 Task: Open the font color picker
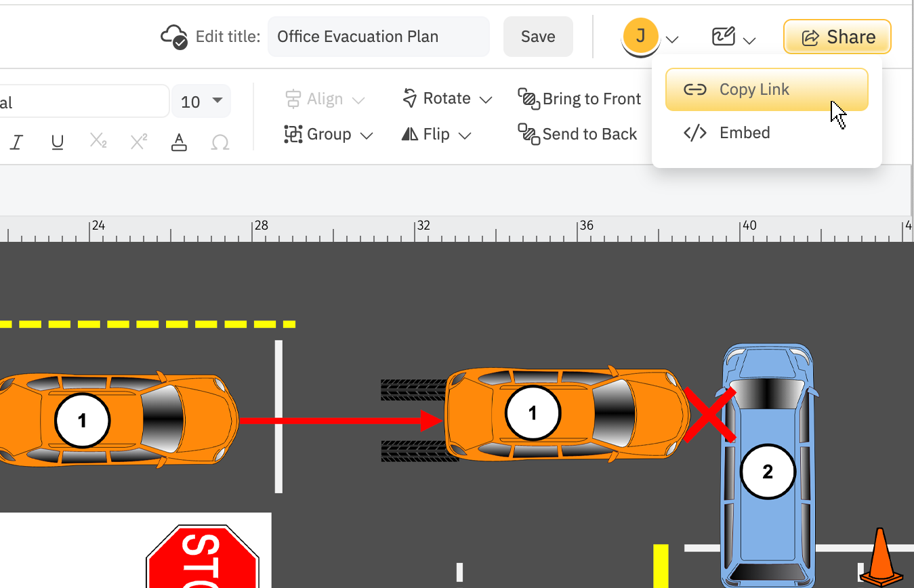point(179,142)
